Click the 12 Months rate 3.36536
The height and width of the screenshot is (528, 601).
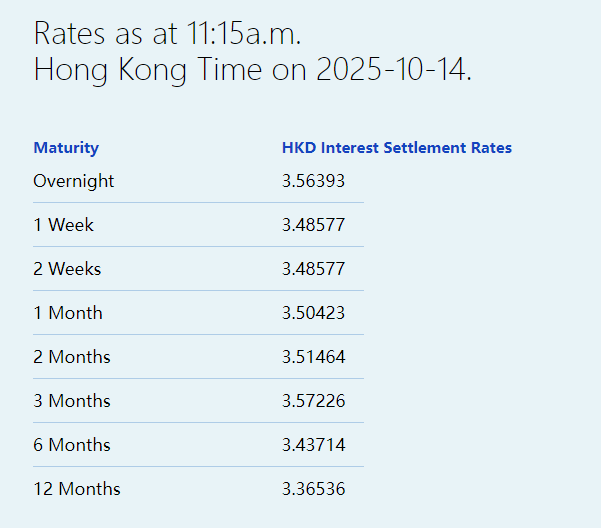point(314,489)
